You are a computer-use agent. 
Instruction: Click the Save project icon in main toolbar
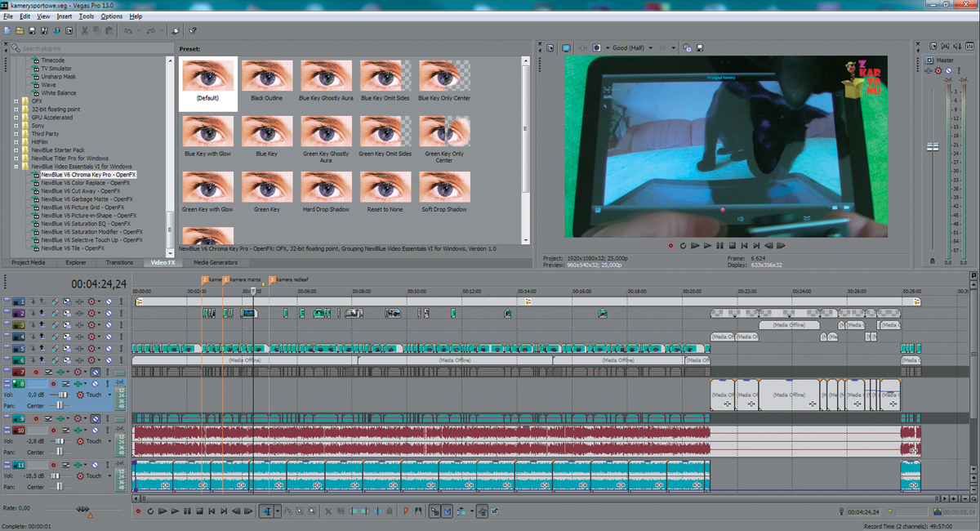click(x=32, y=31)
